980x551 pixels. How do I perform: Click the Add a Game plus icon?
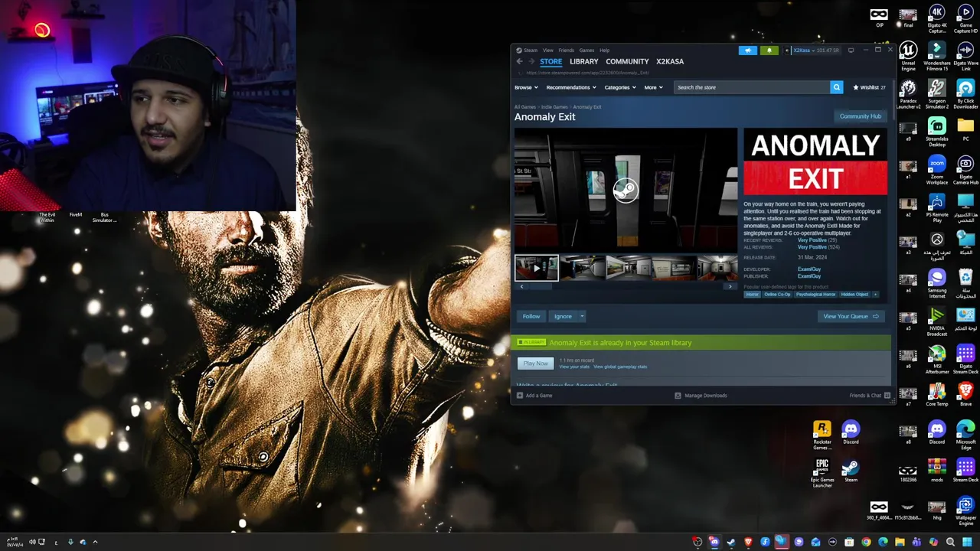pyautogui.click(x=519, y=396)
